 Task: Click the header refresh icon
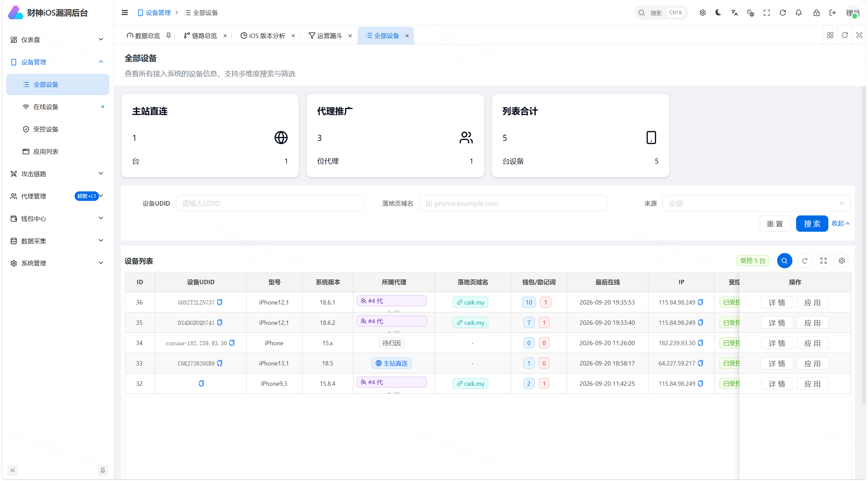[x=783, y=13]
